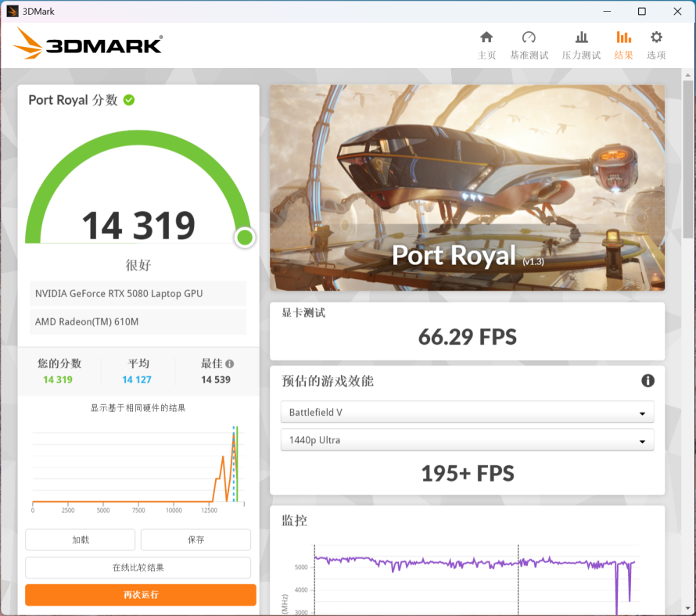Click the Port Royal 分数 heading

click(73, 100)
